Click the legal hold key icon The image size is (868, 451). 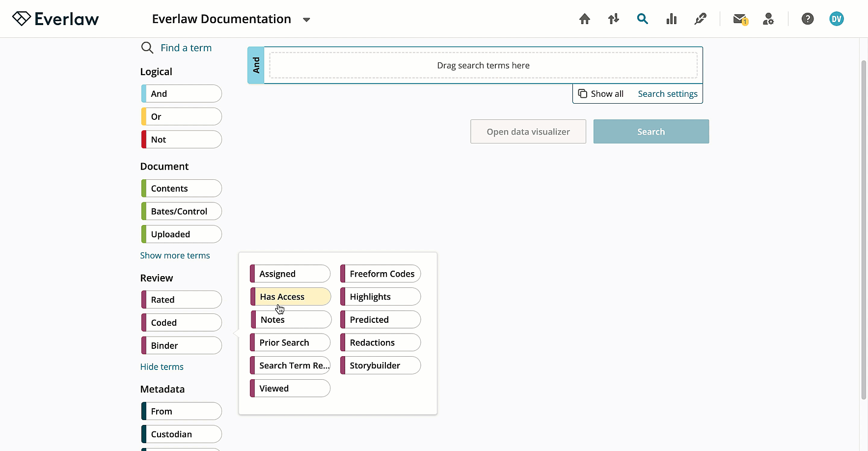pos(700,19)
